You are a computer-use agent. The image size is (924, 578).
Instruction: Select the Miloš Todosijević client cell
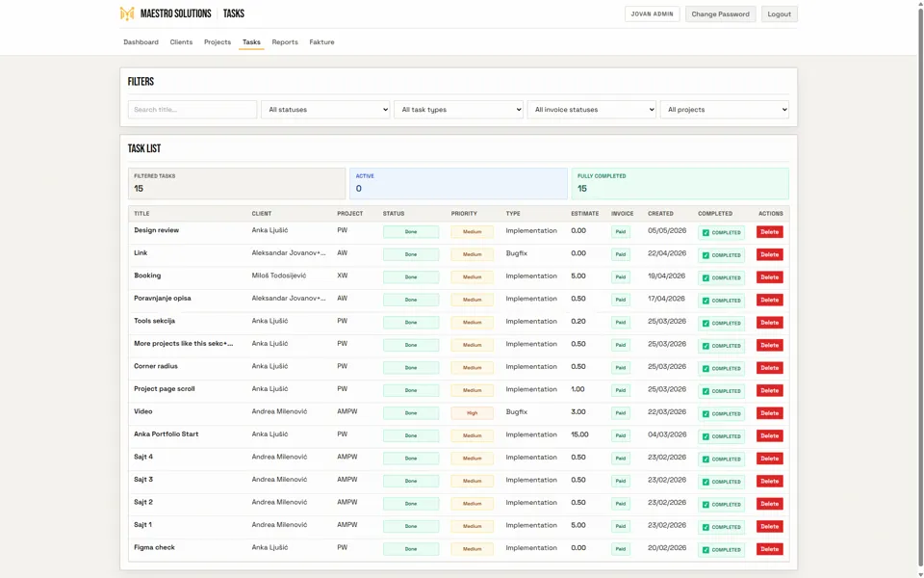coord(279,276)
